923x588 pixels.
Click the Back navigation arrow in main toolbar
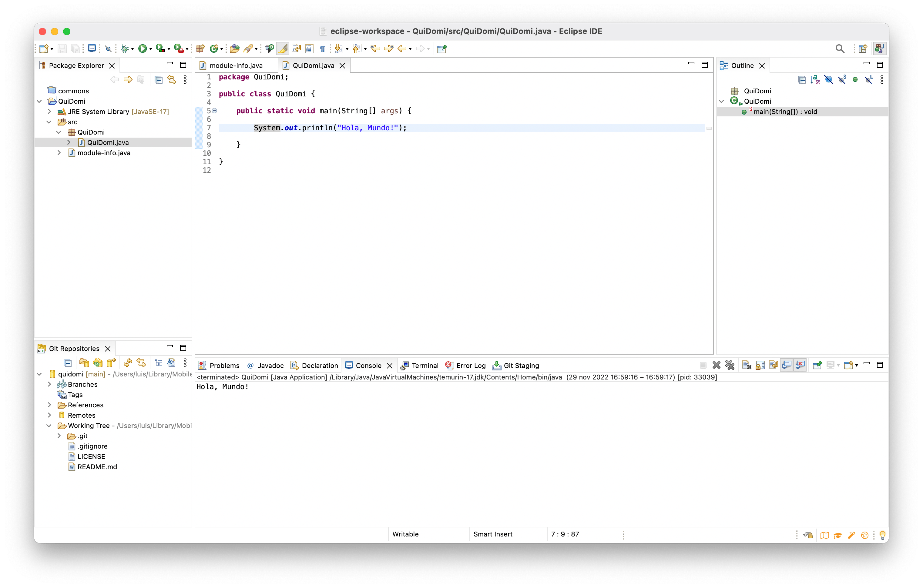pos(402,49)
